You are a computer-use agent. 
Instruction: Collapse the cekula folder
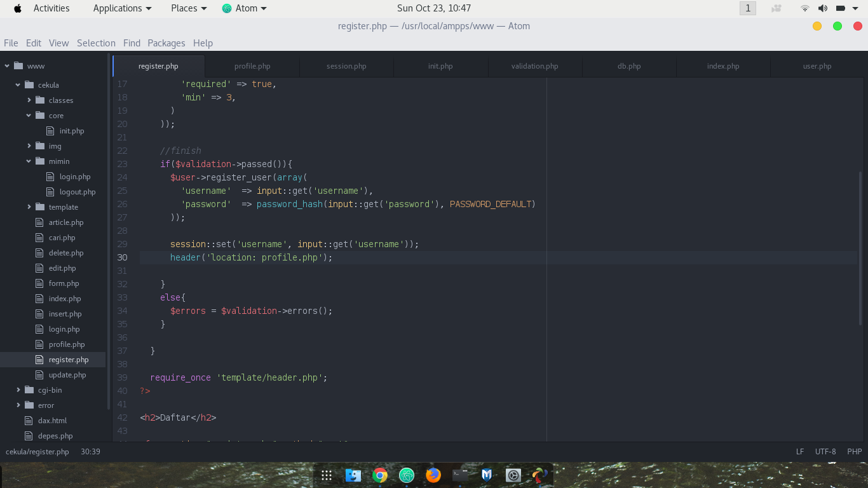click(18, 85)
